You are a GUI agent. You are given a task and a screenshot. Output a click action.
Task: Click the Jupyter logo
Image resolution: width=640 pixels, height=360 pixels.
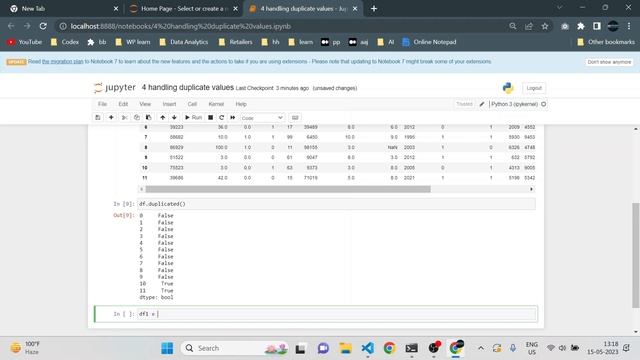click(115, 87)
